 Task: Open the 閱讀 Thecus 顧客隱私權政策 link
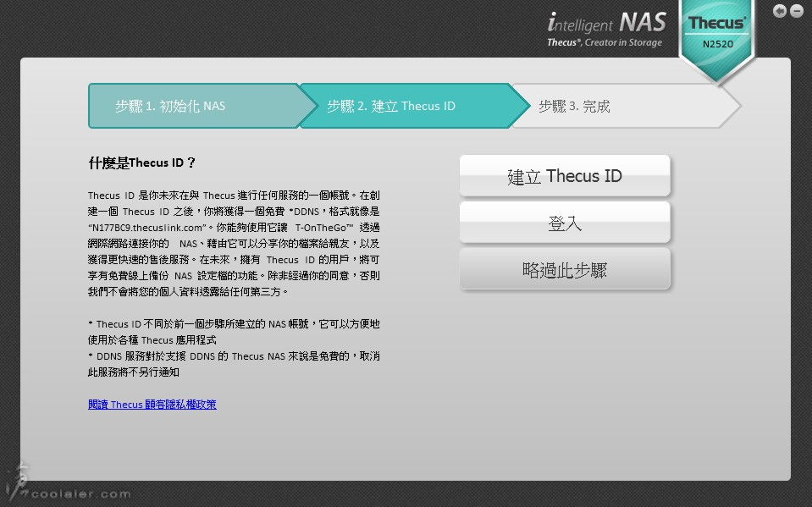click(x=152, y=405)
